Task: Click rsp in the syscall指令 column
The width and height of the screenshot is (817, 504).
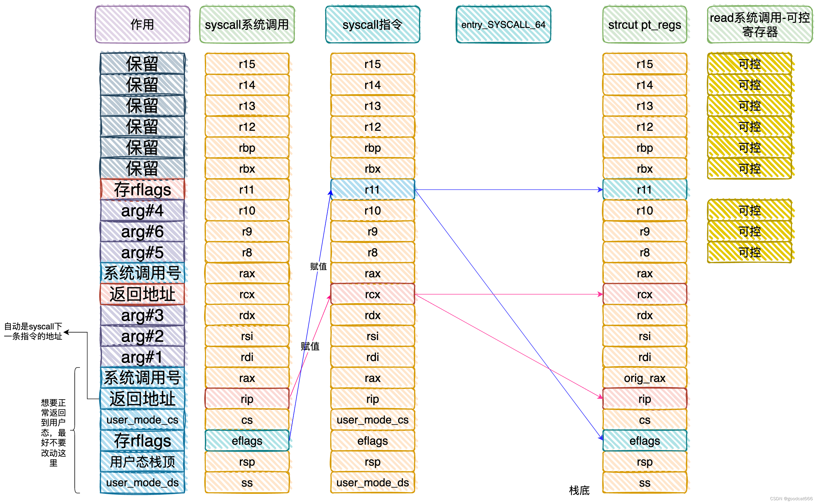Action: [x=373, y=462]
